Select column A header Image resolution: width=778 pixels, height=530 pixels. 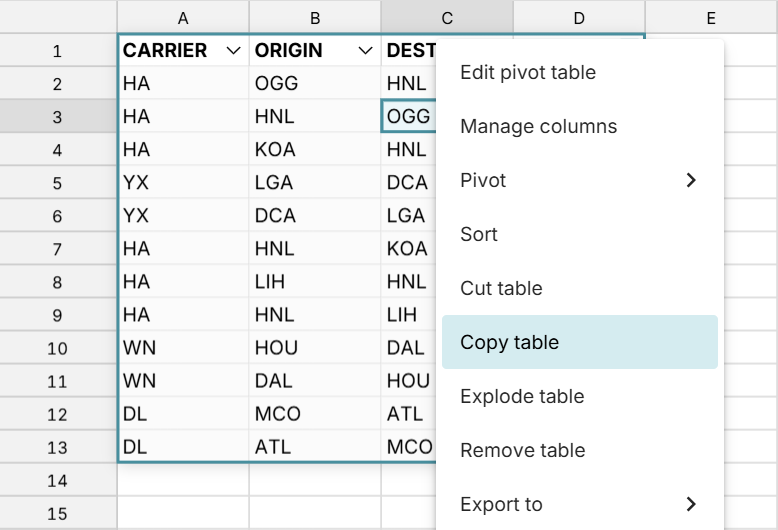(x=183, y=17)
